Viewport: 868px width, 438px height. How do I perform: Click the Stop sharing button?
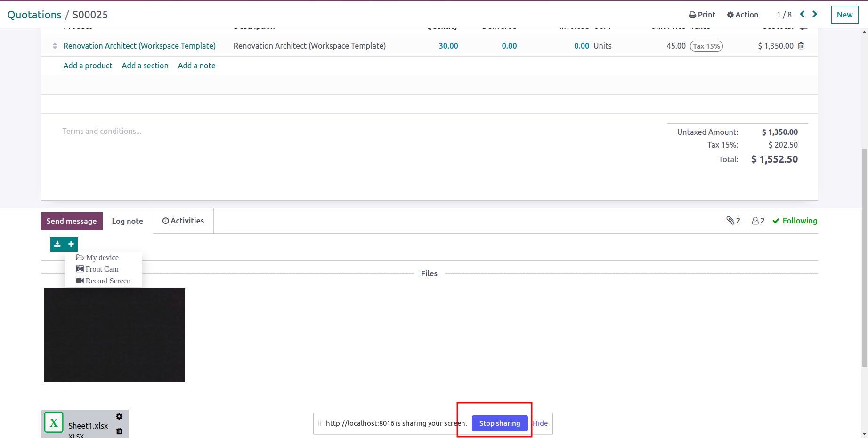(x=500, y=423)
